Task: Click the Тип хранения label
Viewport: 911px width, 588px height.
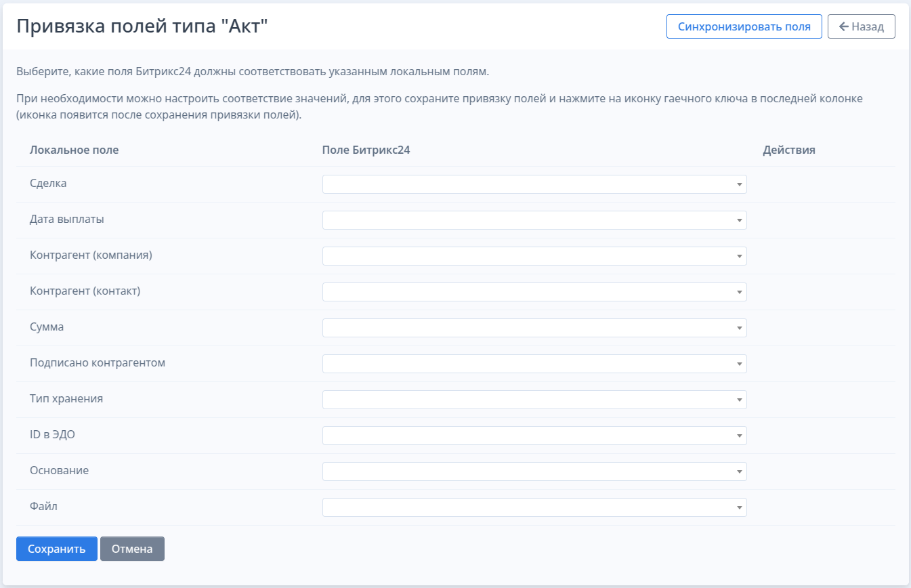Action: [66, 398]
